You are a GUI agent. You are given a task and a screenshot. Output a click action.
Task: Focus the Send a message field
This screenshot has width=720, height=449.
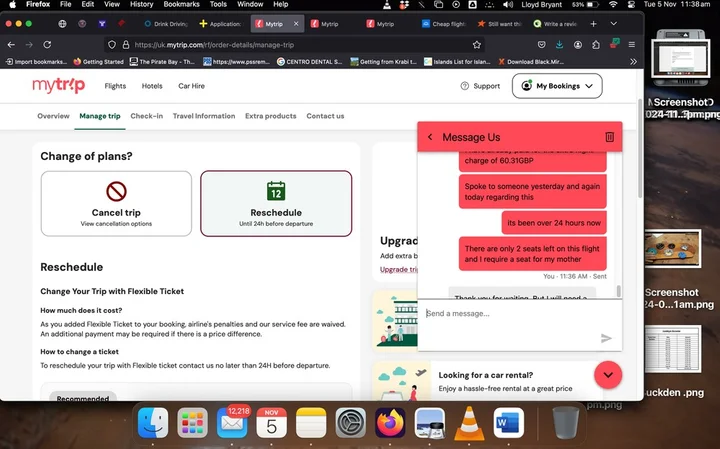(510, 314)
